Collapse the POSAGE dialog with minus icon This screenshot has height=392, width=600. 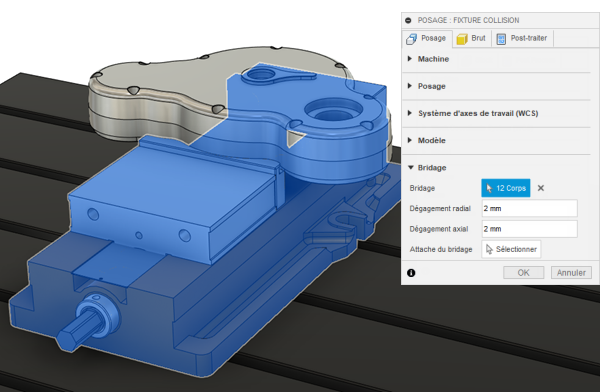pos(408,20)
